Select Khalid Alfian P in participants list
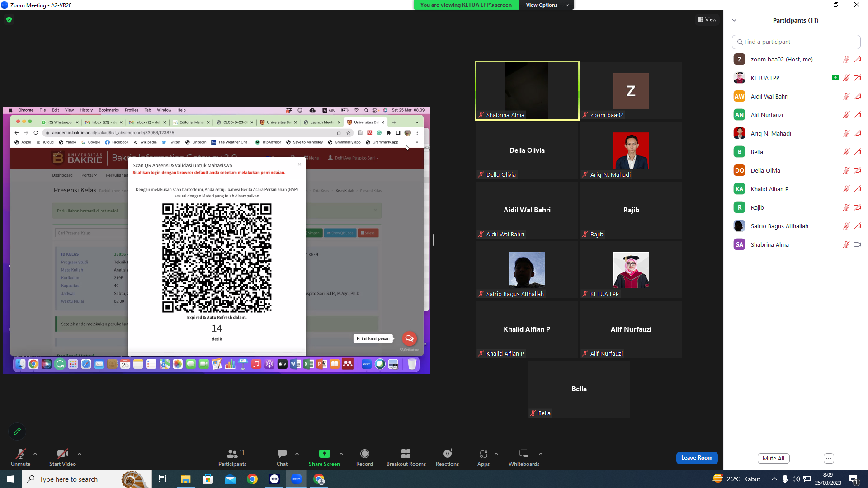The image size is (868, 488). pyautogui.click(x=796, y=189)
